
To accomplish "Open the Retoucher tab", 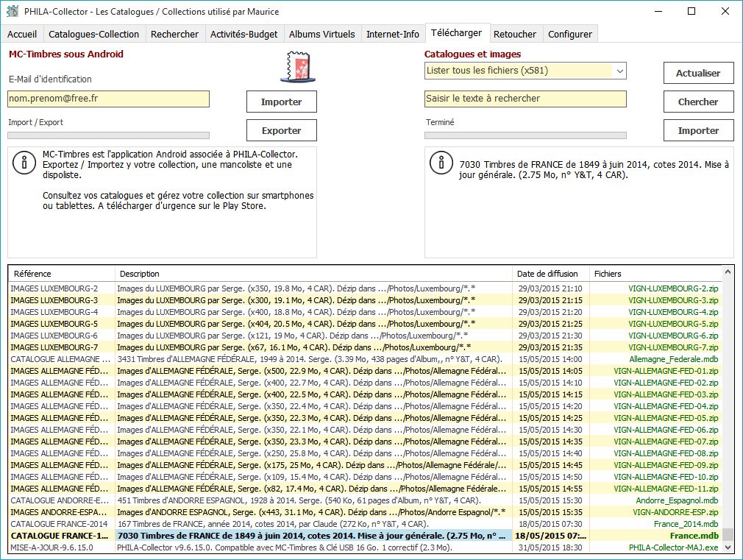I will 515,34.
